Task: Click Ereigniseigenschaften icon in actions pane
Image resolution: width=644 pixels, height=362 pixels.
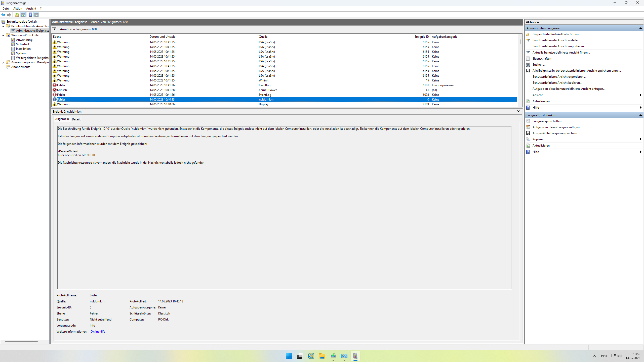Action: coord(528,121)
